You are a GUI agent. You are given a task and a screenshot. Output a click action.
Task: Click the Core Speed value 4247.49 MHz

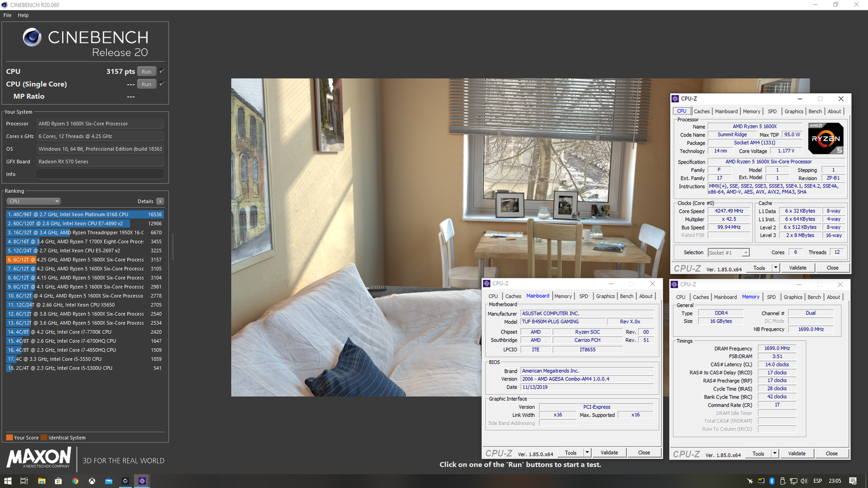click(729, 211)
